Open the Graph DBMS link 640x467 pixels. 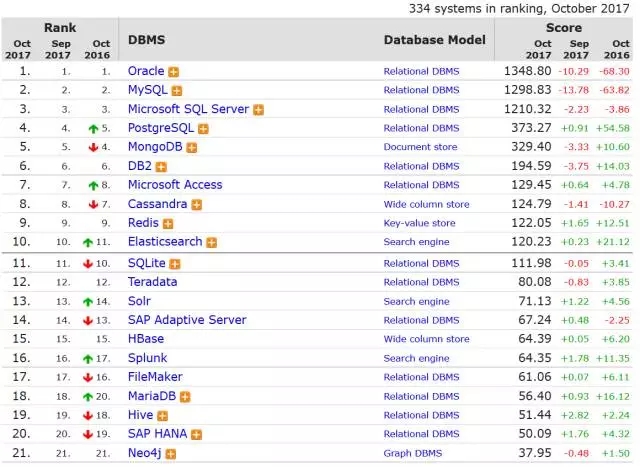(x=413, y=454)
